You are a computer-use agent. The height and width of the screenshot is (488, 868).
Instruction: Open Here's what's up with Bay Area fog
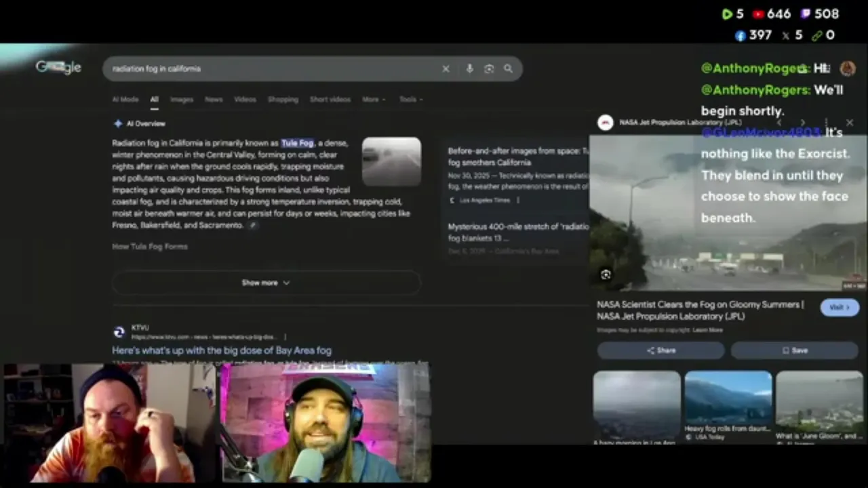pyautogui.click(x=222, y=350)
